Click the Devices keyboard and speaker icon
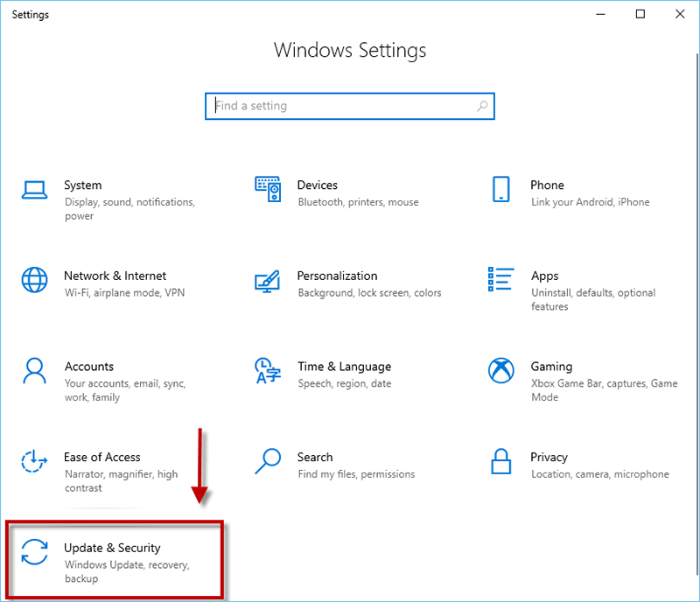Screen dimensions: 700x602 point(268,189)
